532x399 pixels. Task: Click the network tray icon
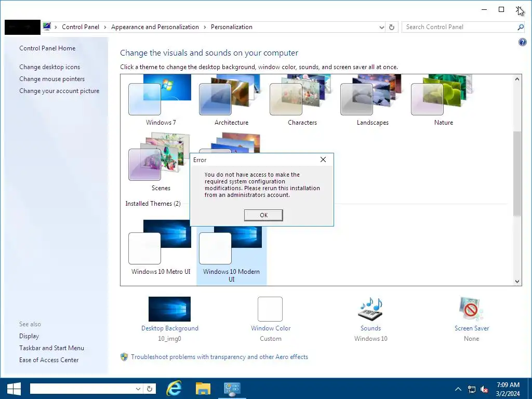pyautogui.click(x=472, y=389)
